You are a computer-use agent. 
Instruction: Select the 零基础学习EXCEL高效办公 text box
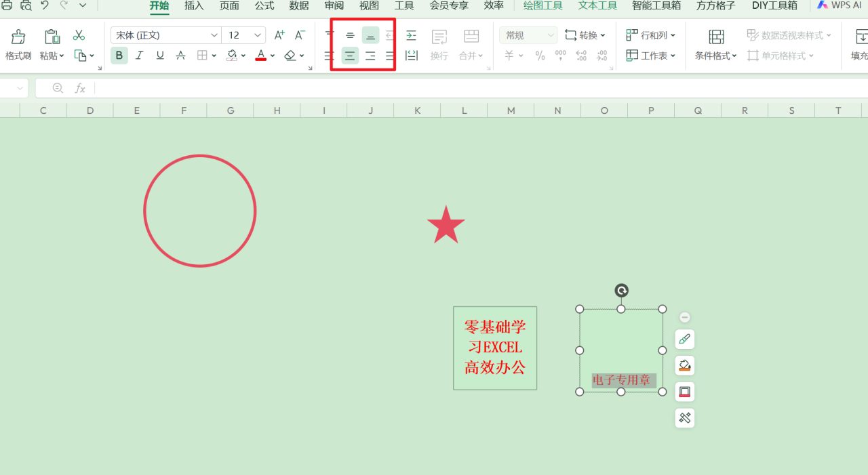coord(495,348)
